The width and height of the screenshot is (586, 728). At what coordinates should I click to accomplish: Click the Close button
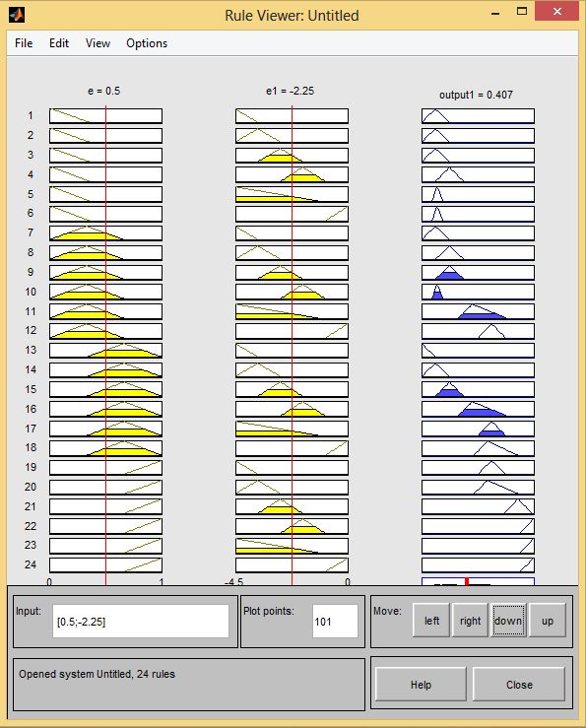coord(519,685)
